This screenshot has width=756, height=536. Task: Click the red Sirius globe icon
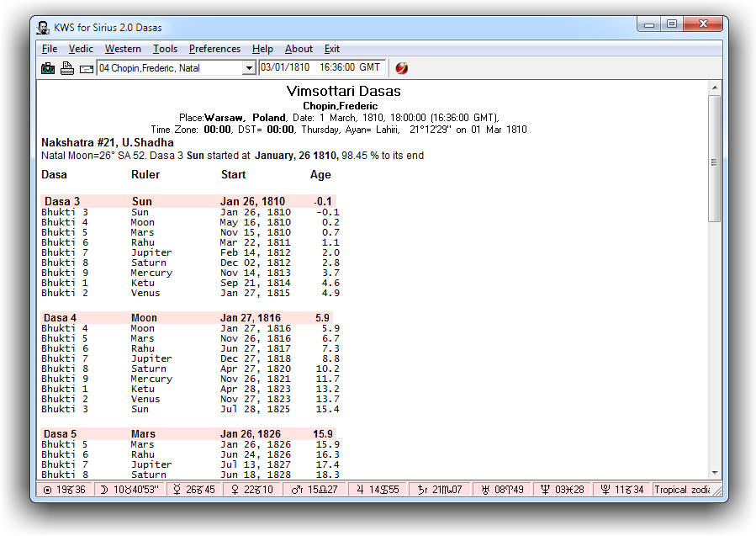click(402, 68)
